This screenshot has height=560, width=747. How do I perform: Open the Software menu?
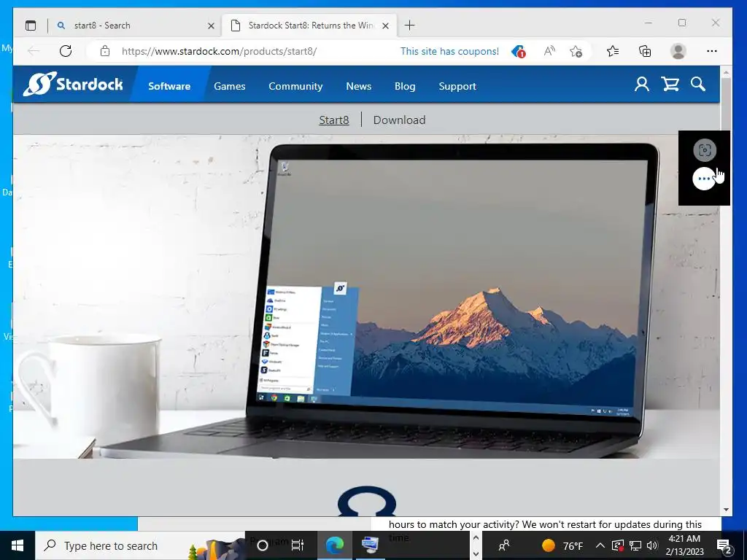(x=169, y=86)
